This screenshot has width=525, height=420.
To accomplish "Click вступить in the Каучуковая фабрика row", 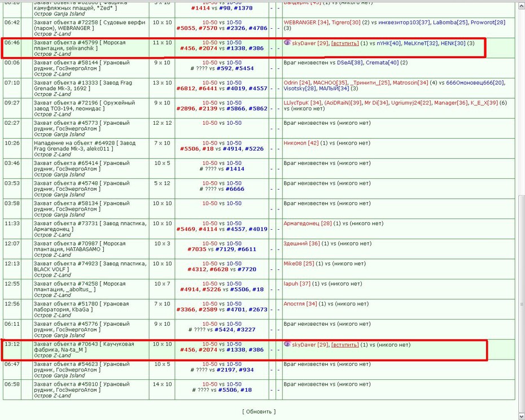I will 345,345.
